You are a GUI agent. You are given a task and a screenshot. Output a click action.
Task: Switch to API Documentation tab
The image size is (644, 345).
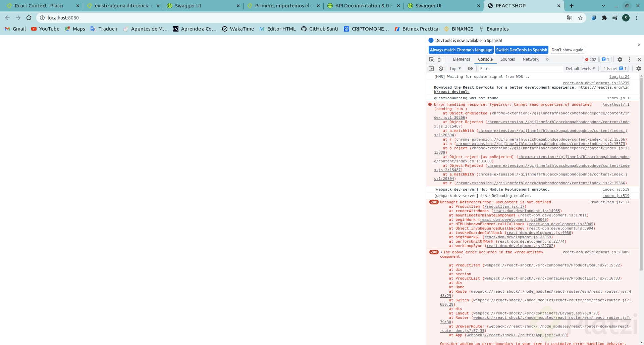pos(364,6)
